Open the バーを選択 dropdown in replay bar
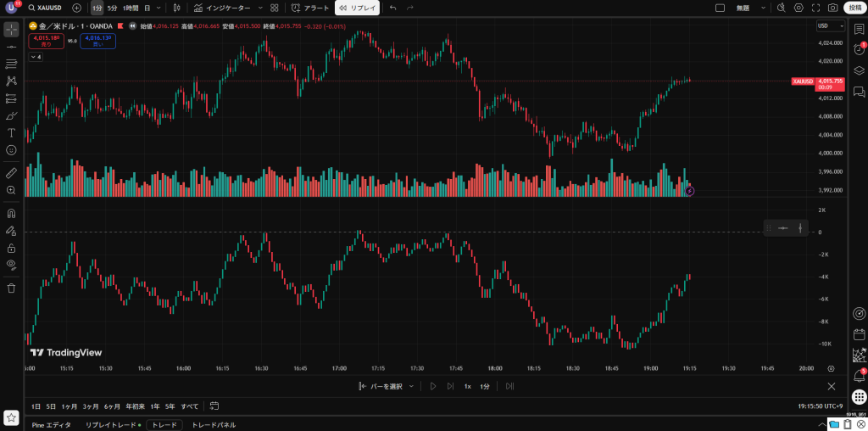 coord(387,386)
